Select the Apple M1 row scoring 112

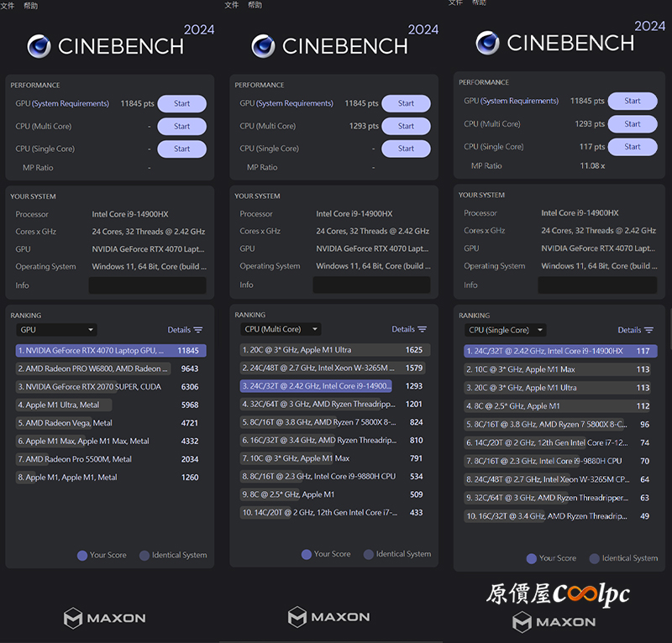560,406
